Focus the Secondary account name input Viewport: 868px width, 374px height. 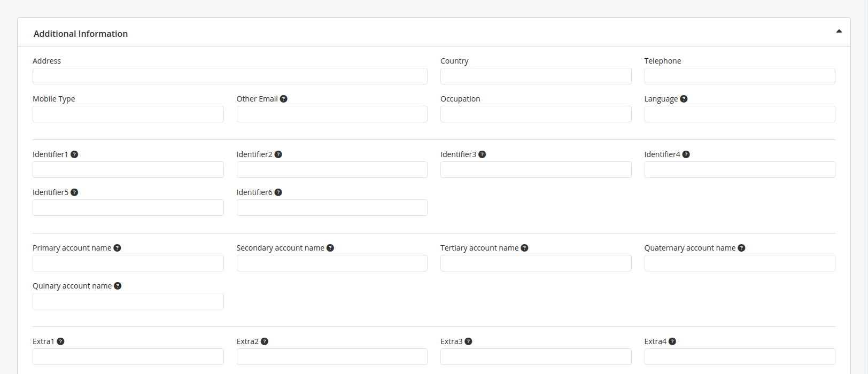click(332, 263)
